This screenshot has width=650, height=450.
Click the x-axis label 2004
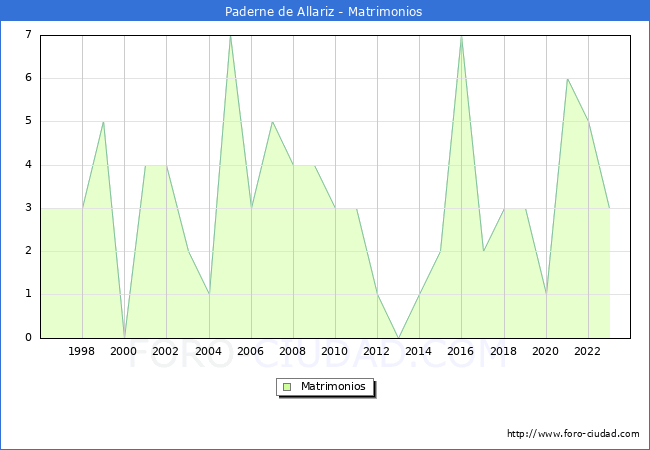tap(209, 351)
